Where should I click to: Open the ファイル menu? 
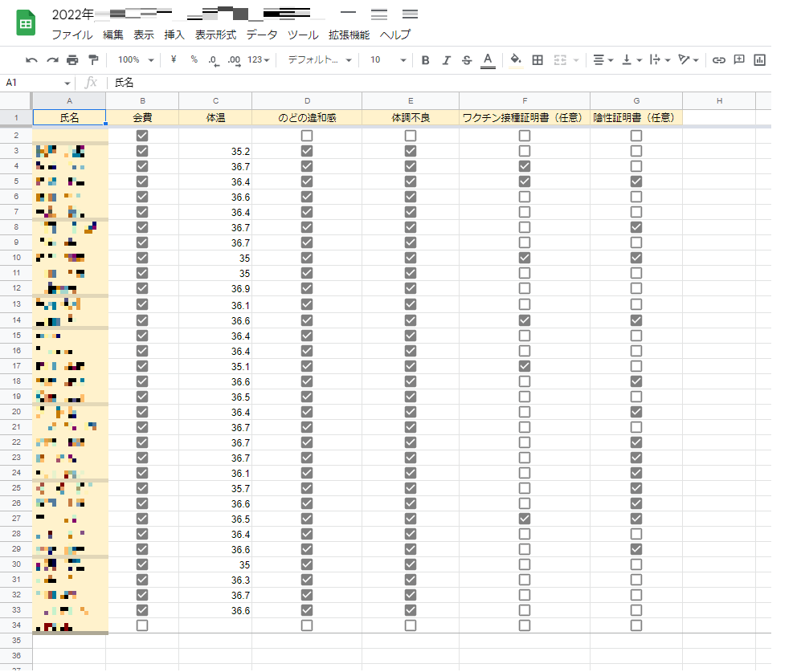[72, 35]
